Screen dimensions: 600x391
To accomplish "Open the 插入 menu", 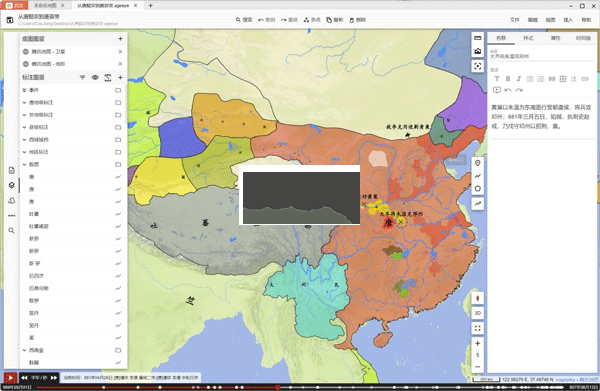I will (568, 20).
